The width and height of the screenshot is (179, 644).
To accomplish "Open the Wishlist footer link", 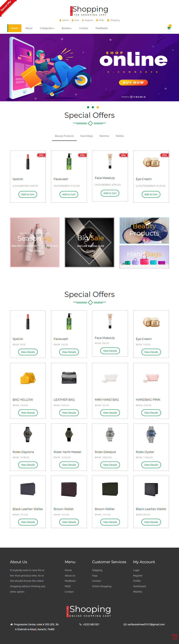I will tap(138, 592).
